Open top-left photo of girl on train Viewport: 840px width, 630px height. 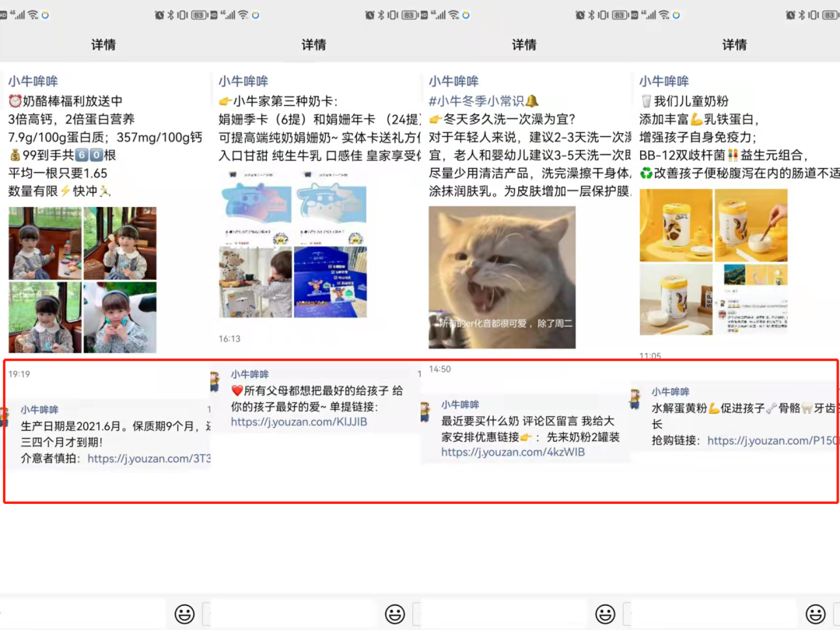click(x=44, y=243)
